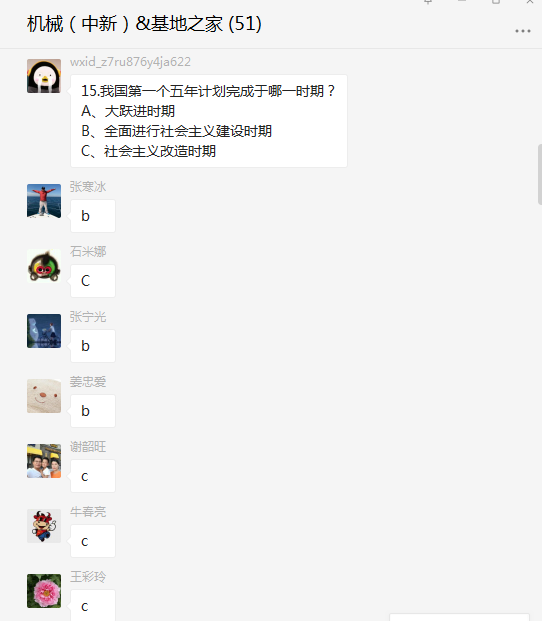Open the chat info three-dots menu
Screen dimensions: 542x621
click(x=523, y=31)
